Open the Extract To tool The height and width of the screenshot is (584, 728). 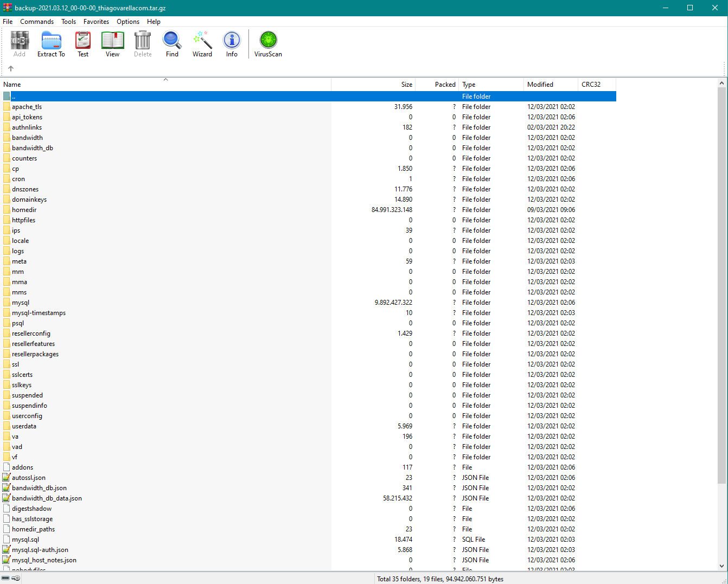coord(51,44)
